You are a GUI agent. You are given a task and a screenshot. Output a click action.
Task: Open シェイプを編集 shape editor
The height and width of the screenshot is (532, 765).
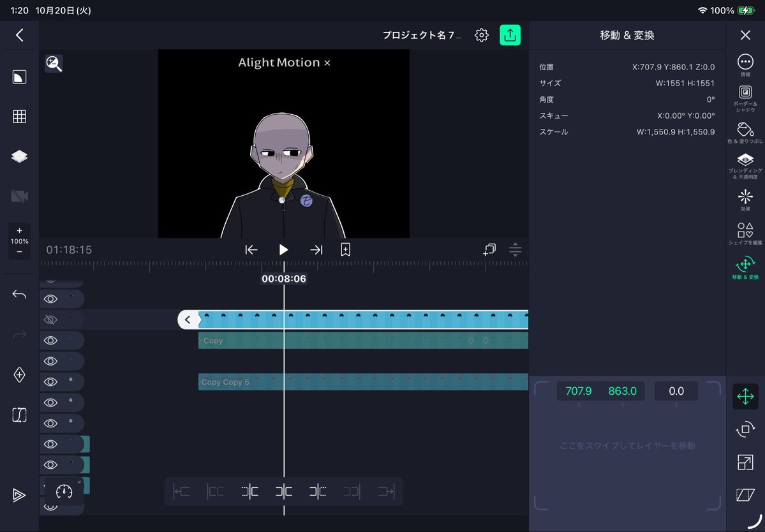(x=745, y=233)
